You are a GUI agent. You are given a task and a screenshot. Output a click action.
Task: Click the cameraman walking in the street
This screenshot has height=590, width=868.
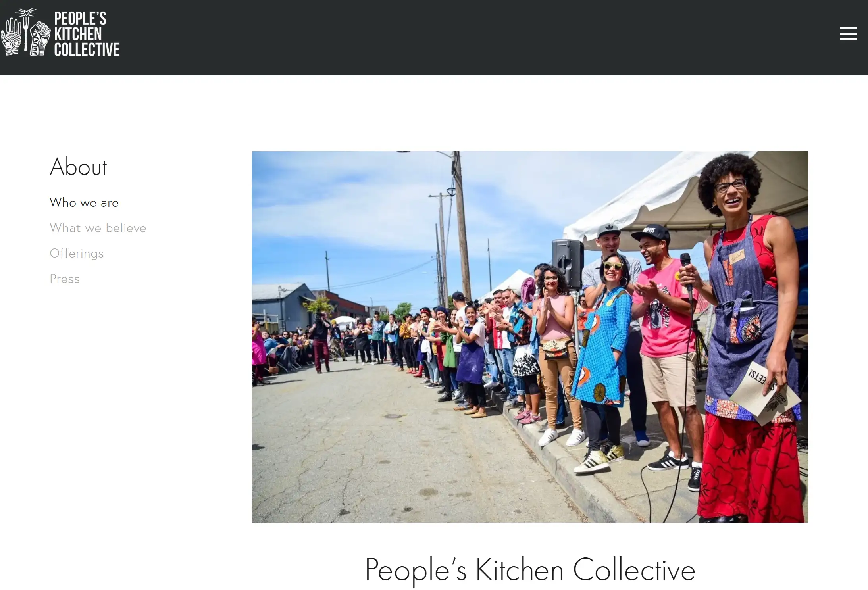click(x=321, y=342)
